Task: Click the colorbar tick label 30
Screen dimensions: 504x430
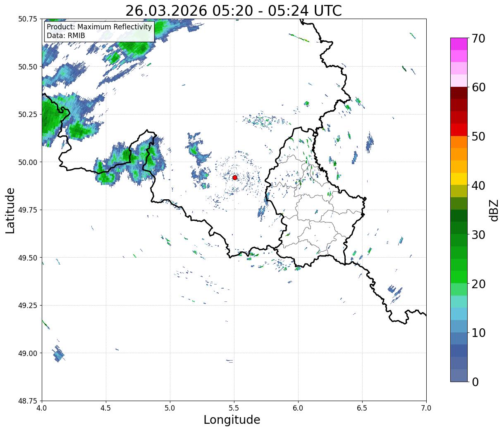Action: coord(478,235)
